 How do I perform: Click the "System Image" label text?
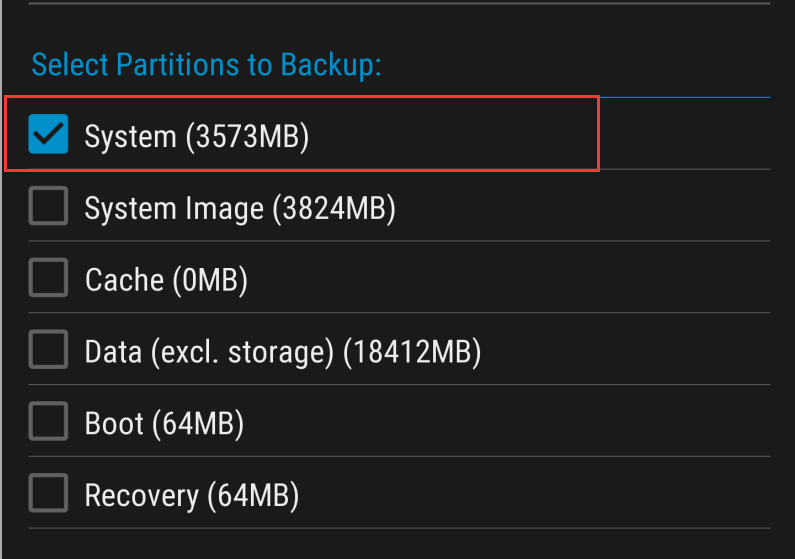coord(174,208)
